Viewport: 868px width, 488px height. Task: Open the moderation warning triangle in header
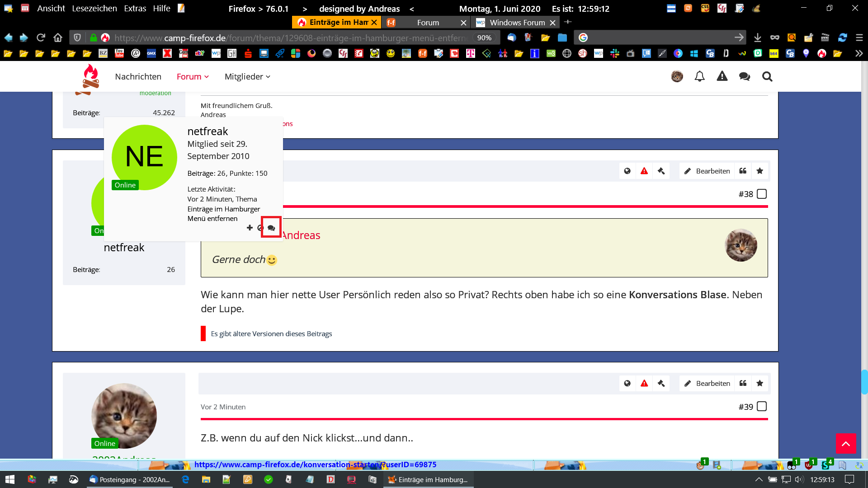[722, 76]
